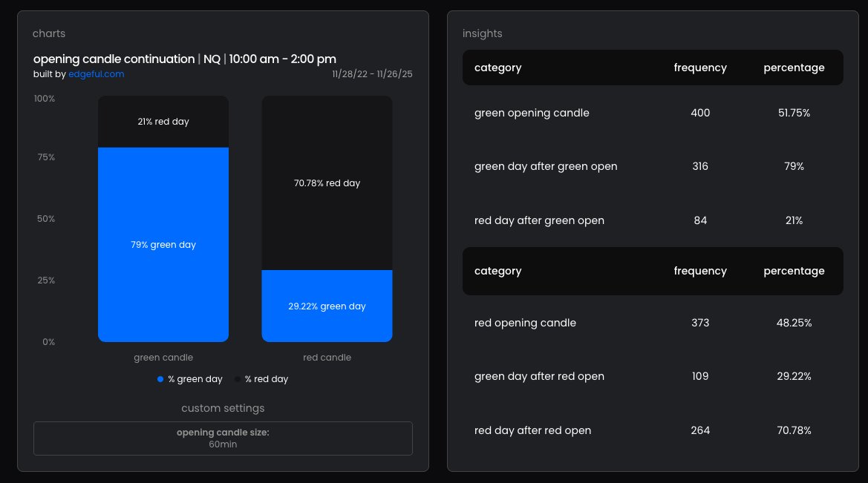This screenshot has width=868, height=483.
Task: Click the 'charts' panel heading
Action: tap(49, 33)
